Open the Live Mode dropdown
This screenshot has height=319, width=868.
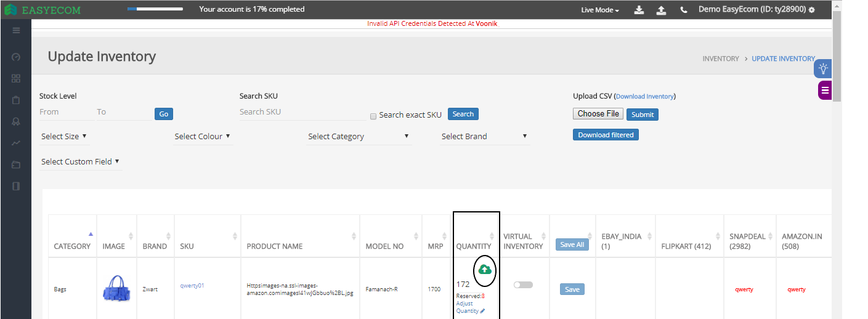[600, 10]
